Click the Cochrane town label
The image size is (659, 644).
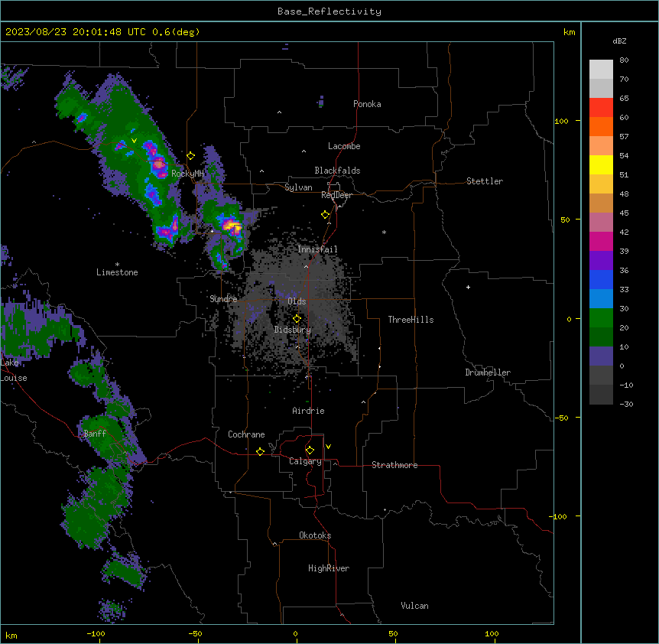(x=246, y=434)
